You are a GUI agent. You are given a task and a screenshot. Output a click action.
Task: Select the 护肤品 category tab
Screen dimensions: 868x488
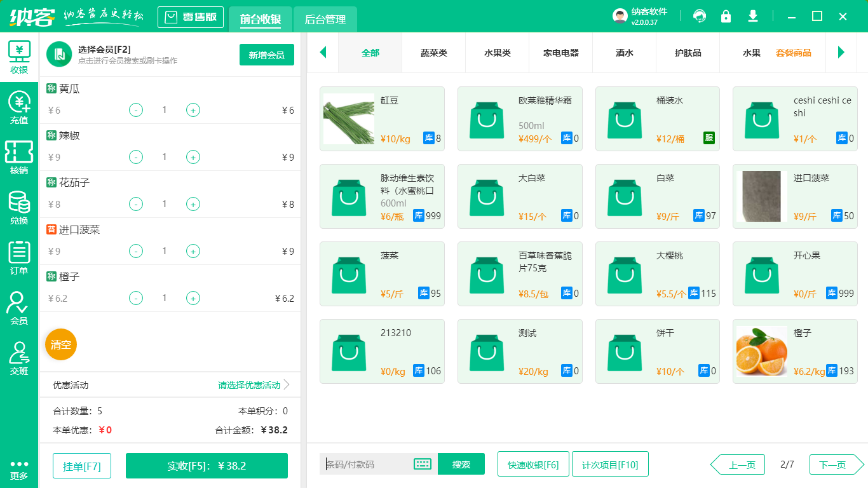pos(688,53)
